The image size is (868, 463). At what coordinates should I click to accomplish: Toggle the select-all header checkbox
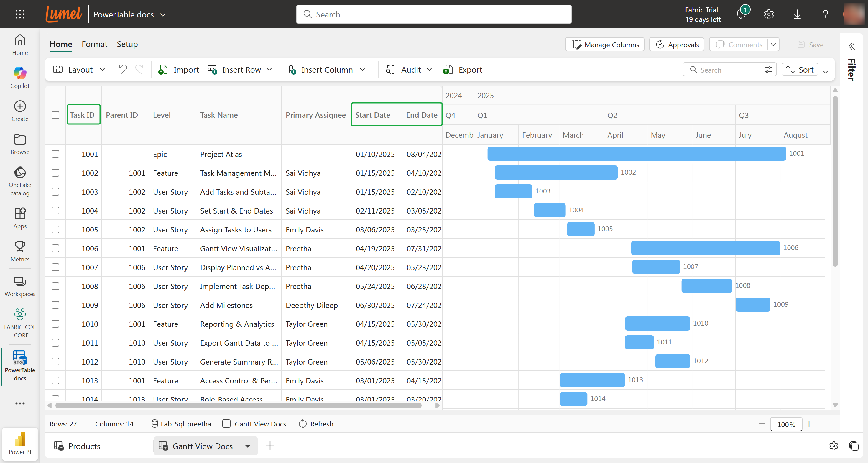coord(56,115)
